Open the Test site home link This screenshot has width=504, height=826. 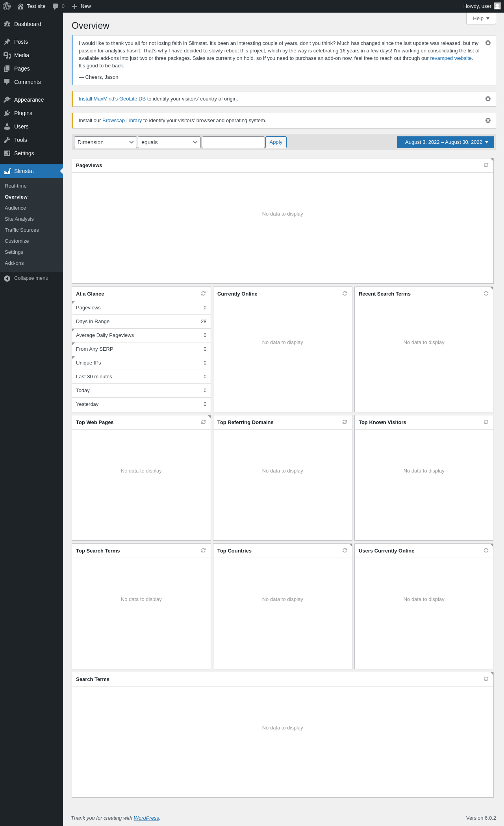31,6
